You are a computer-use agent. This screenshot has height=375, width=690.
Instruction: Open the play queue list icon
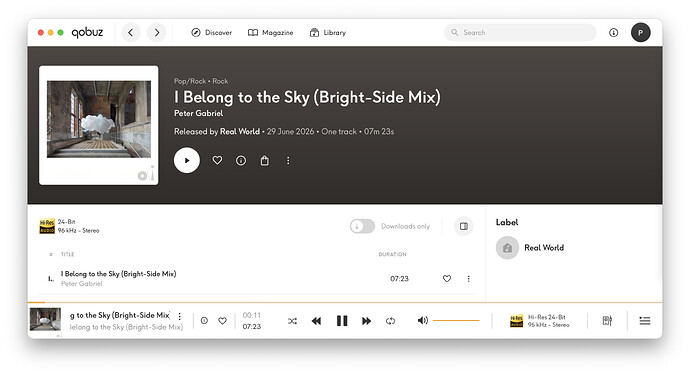tap(645, 321)
